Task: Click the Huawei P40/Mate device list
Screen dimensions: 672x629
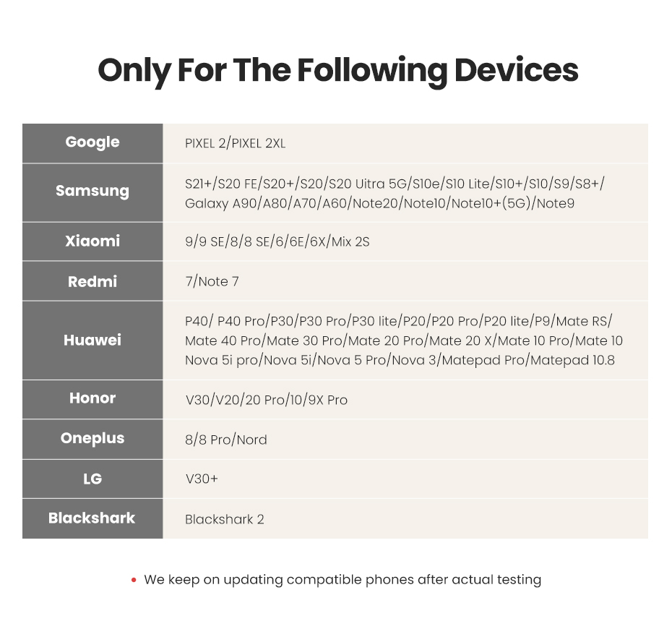Action: pos(403,341)
